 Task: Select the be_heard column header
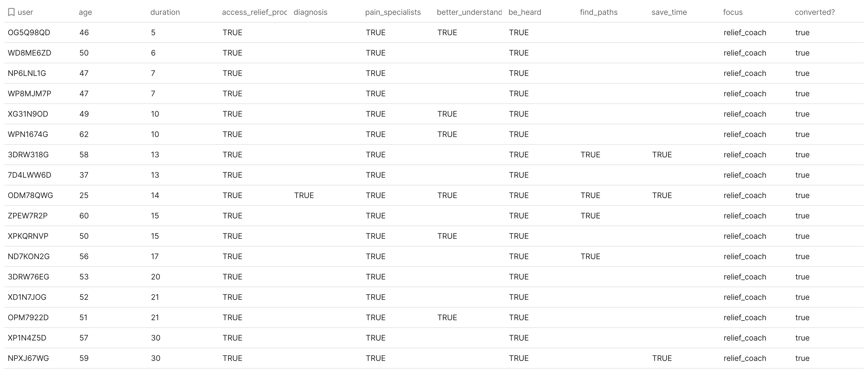(x=525, y=12)
